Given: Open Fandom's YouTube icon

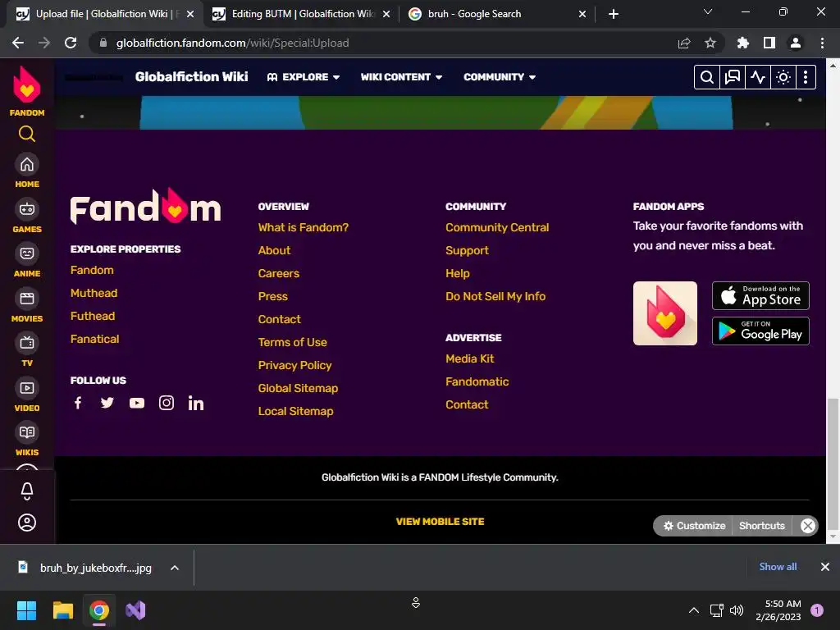Looking at the screenshot, I should click(137, 403).
